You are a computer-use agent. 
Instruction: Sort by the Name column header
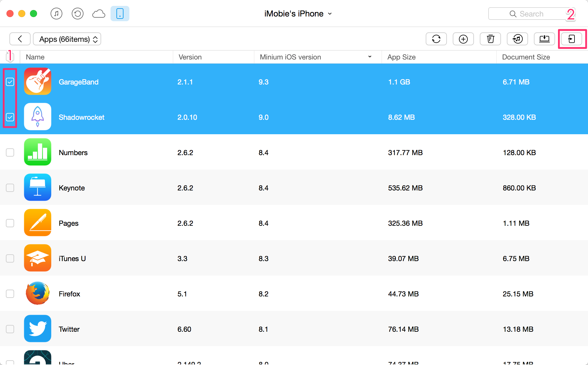(x=35, y=57)
